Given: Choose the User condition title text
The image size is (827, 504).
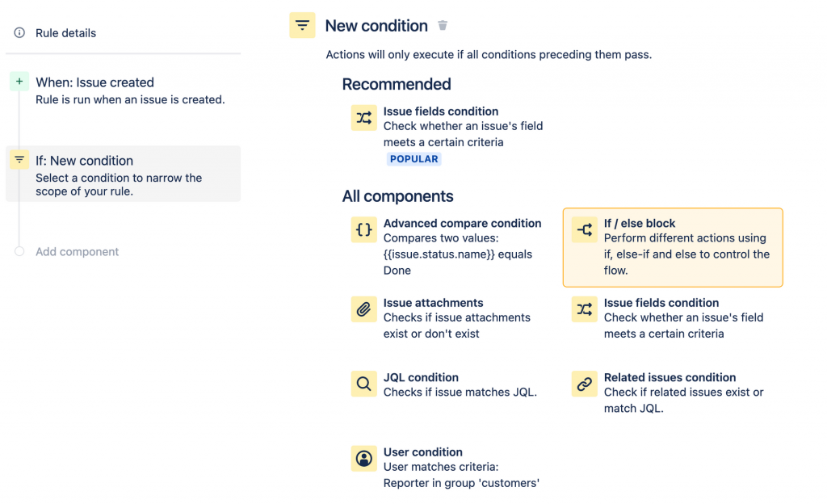Looking at the screenshot, I should click(x=422, y=452).
